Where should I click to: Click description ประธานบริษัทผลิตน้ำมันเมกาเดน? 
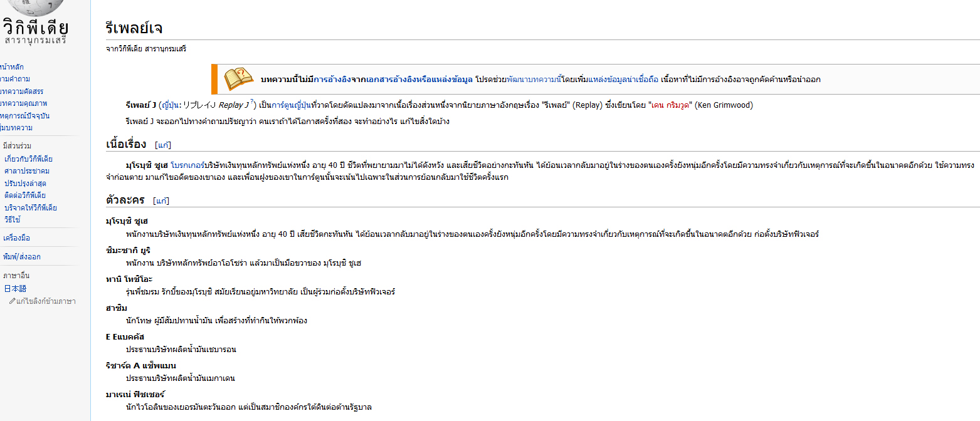click(180, 378)
